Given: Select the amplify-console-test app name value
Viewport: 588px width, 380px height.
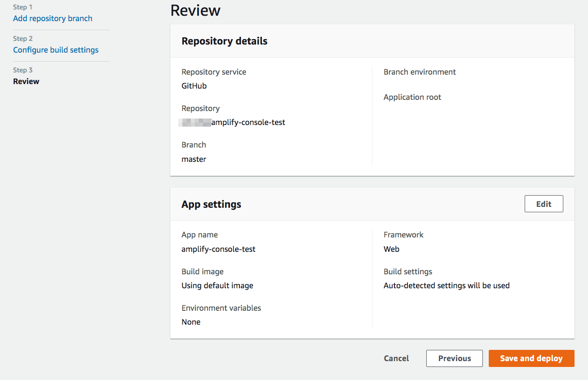Looking at the screenshot, I should 218,249.
